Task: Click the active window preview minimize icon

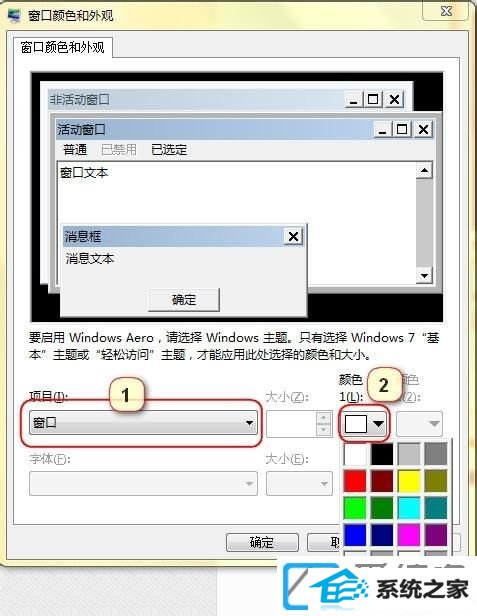Action: coord(383,129)
